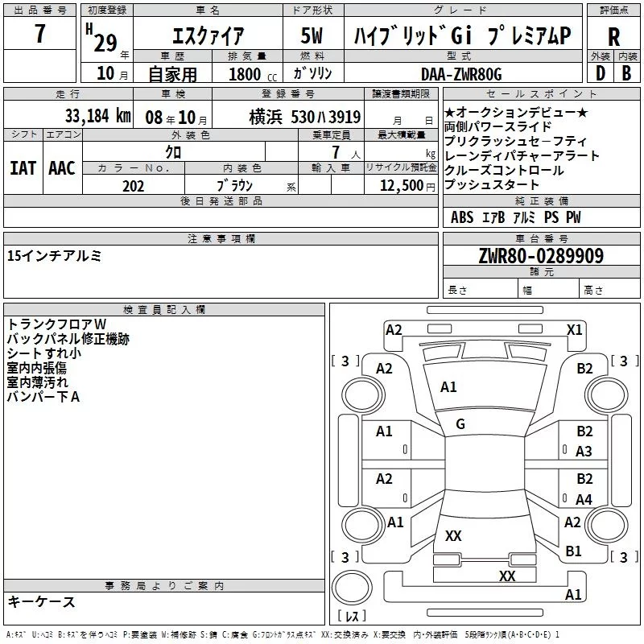
Task: Click the overall grade R
Action: click(613, 37)
